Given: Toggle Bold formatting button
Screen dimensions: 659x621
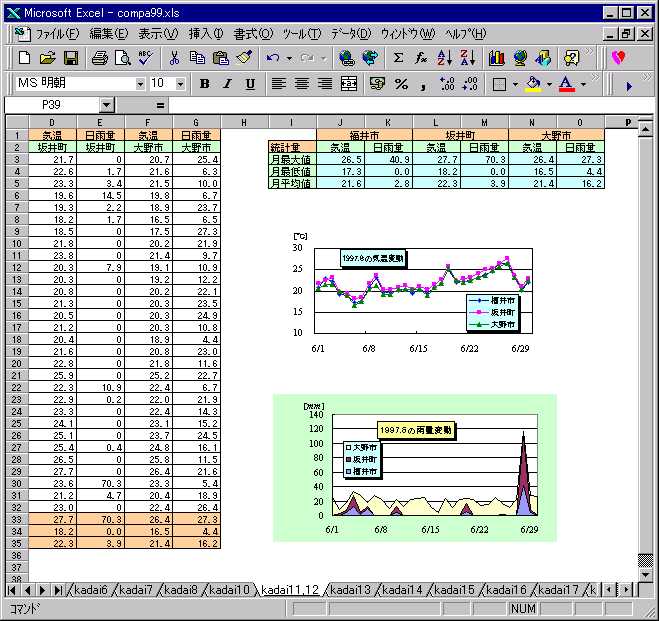Looking at the screenshot, I should coord(205,84).
